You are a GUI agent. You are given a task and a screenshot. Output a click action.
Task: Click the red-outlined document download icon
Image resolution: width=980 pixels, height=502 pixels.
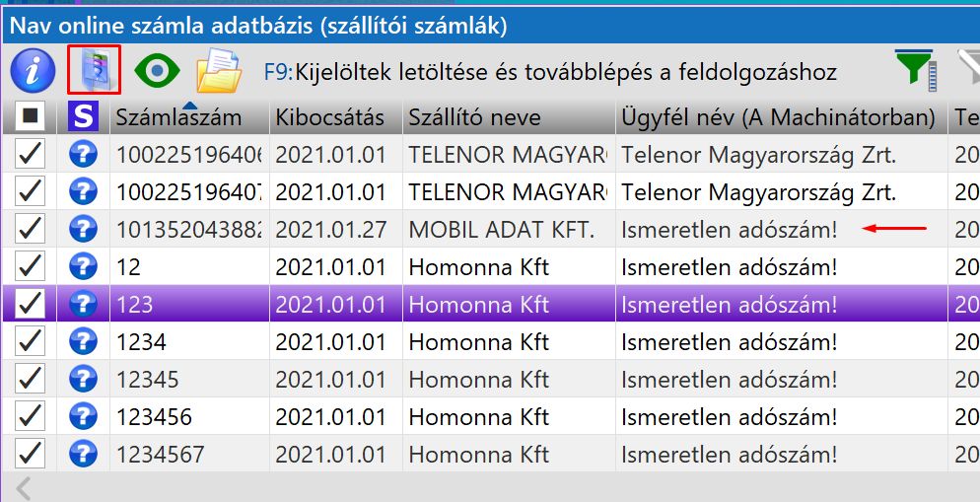(95, 70)
